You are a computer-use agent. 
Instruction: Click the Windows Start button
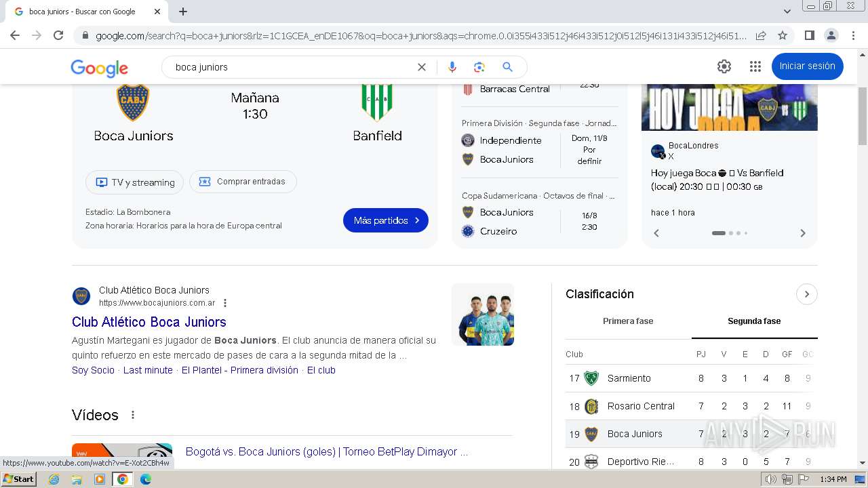[19, 479]
